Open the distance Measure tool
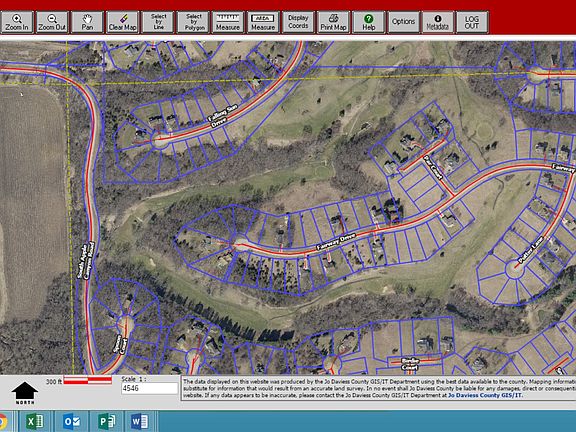 coord(228,22)
